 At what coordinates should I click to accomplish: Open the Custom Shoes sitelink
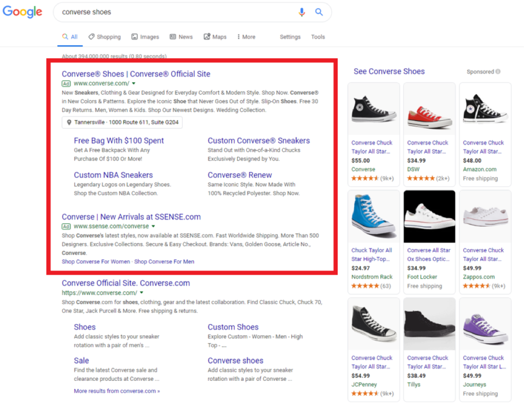(x=233, y=327)
